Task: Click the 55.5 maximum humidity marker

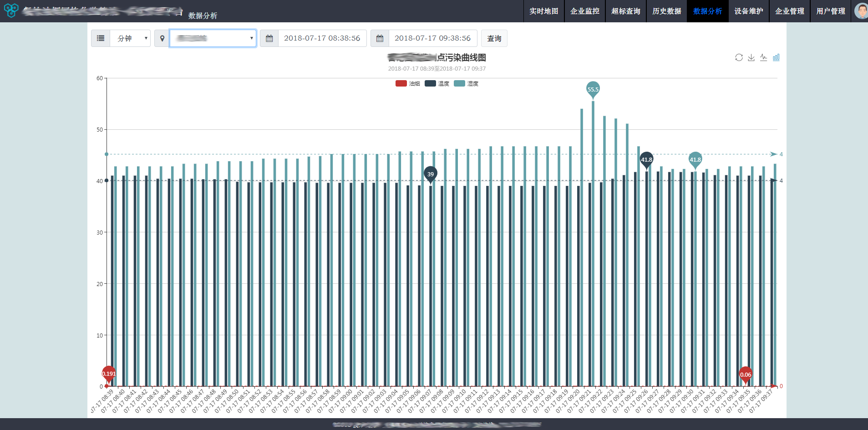Action: pyautogui.click(x=593, y=89)
